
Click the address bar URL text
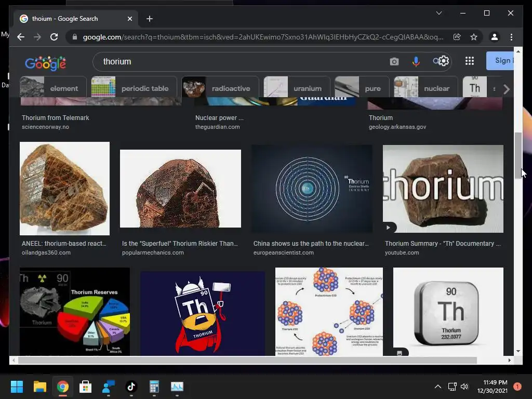pos(263,37)
